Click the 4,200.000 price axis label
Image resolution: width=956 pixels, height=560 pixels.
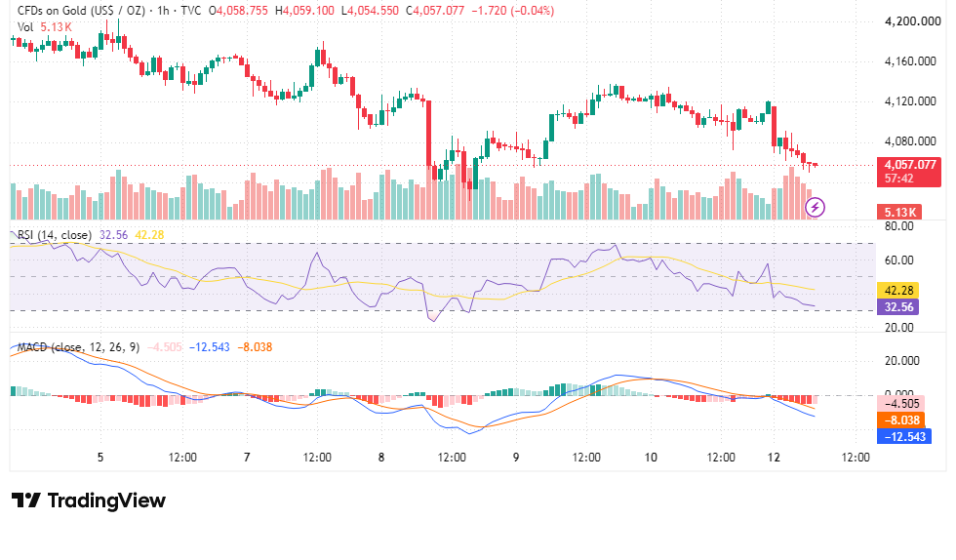pyautogui.click(x=913, y=21)
